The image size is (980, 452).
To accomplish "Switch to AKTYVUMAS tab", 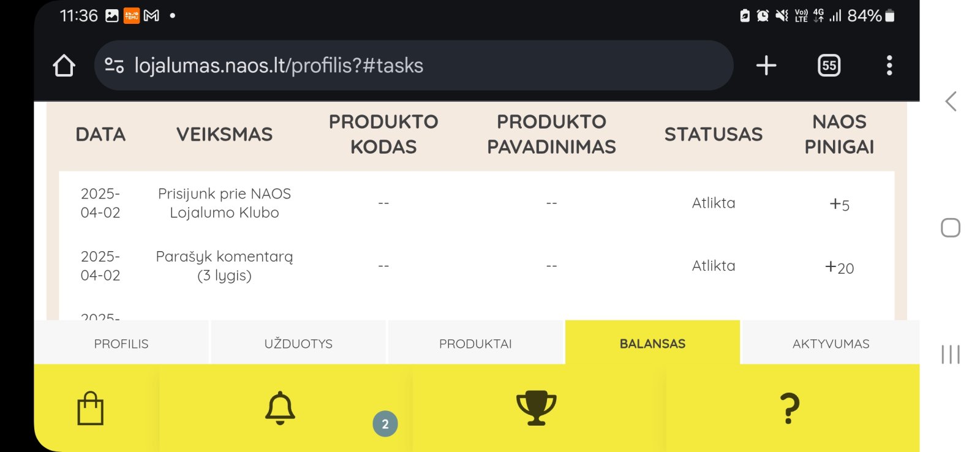I will (831, 344).
